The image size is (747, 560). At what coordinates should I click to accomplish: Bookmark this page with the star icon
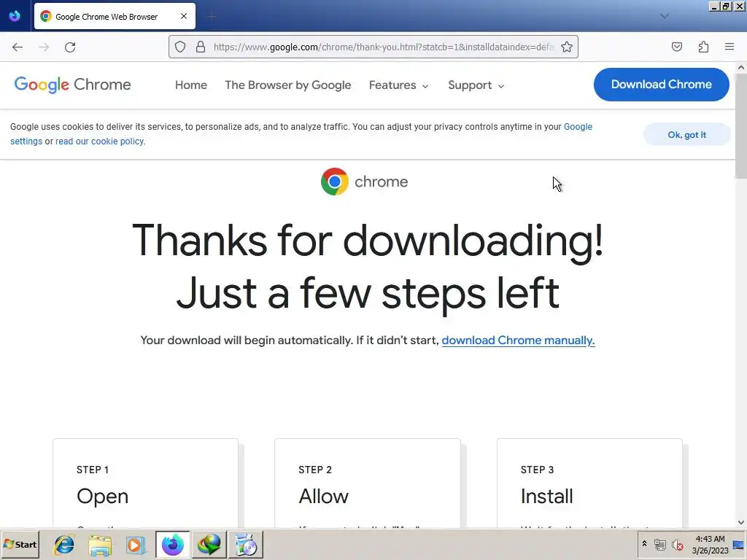(x=566, y=47)
